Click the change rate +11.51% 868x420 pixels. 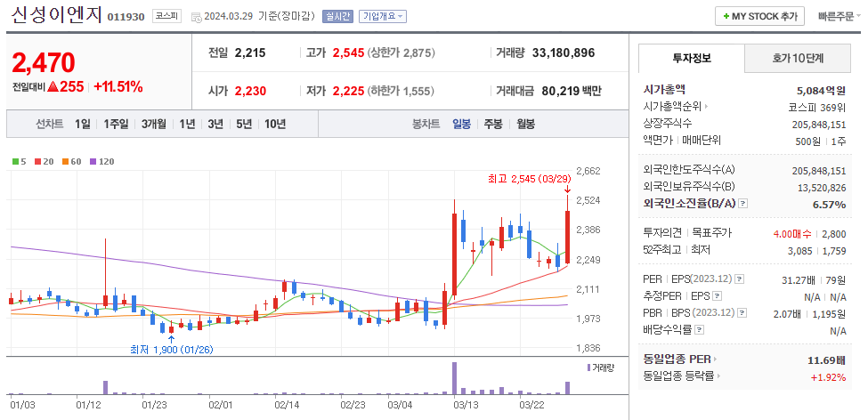pyautogui.click(x=118, y=87)
